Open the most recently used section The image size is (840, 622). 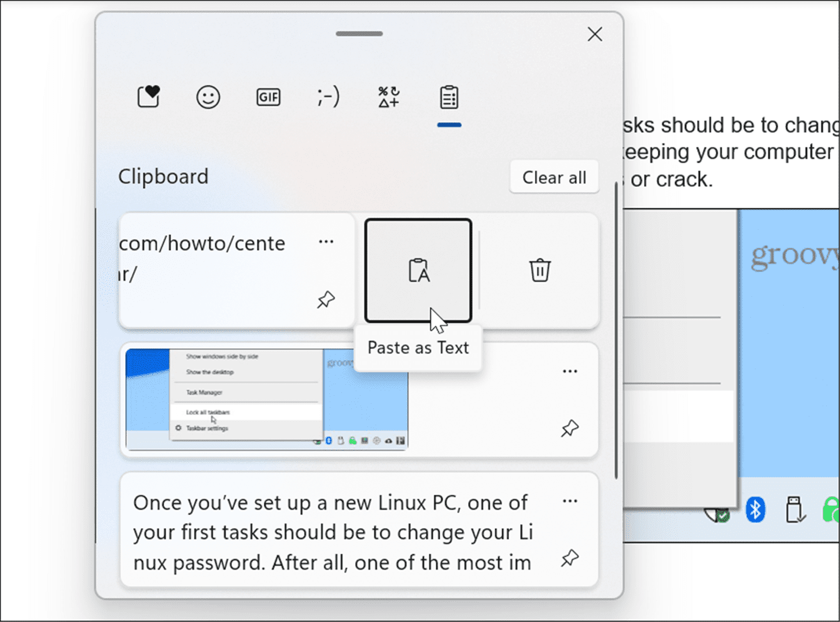(148, 97)
